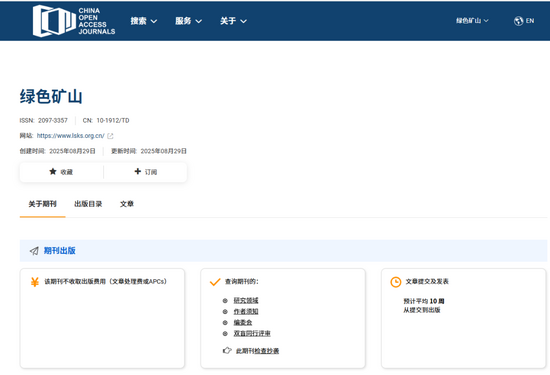Open the 研究领域 link

click(246, 300)
